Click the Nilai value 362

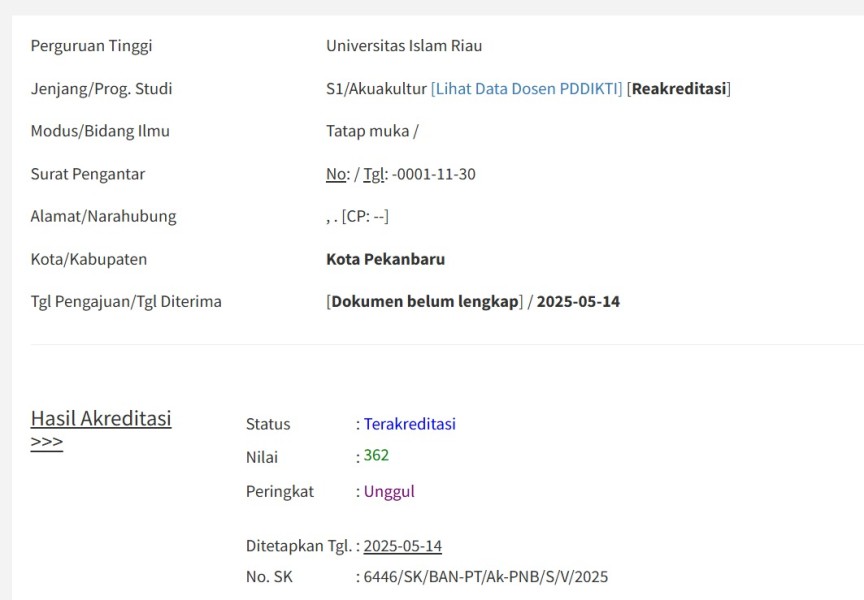coord(376,455)
